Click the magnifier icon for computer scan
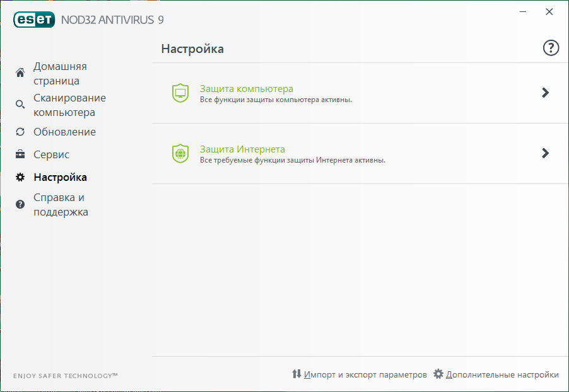This screenshot has height=392, width=569. [20, 105]
